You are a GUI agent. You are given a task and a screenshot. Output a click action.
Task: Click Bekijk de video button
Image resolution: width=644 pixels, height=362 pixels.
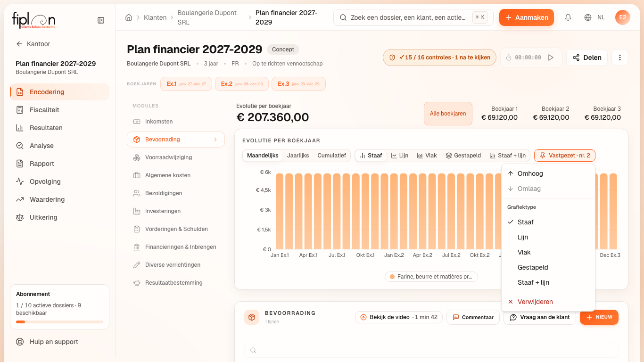pos(398,317)
